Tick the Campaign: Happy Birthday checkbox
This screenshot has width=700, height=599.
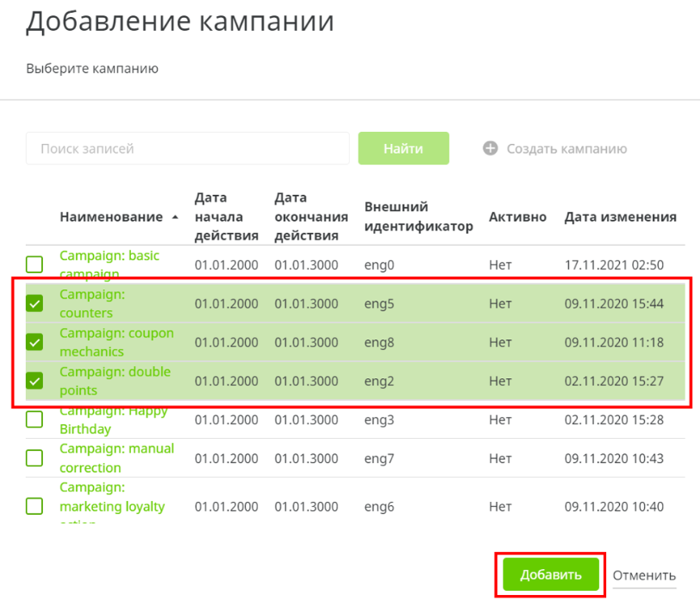click(x=34, y=420)
